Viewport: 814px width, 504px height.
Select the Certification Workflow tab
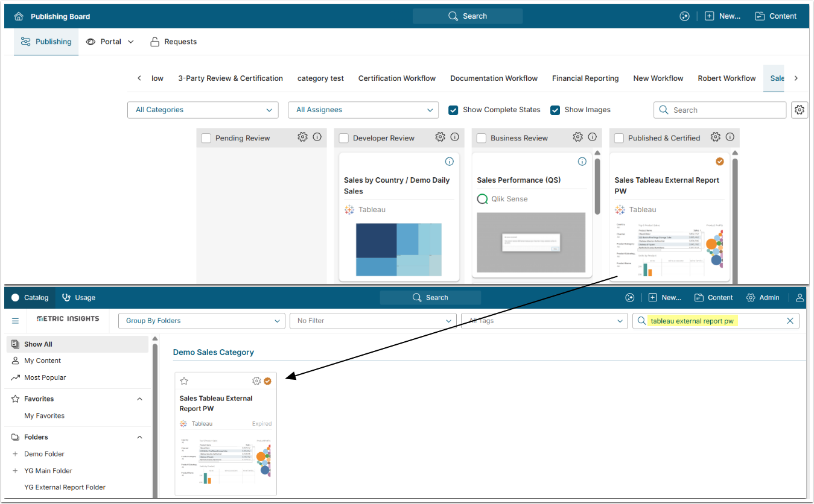click(x=397, y=78)
